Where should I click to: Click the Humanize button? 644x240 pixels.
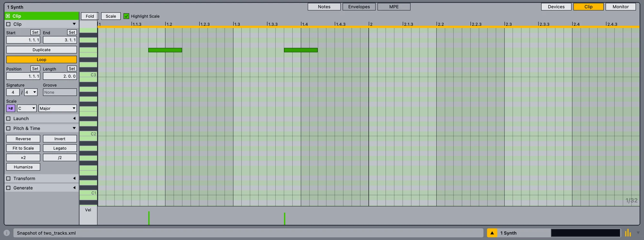23,167
